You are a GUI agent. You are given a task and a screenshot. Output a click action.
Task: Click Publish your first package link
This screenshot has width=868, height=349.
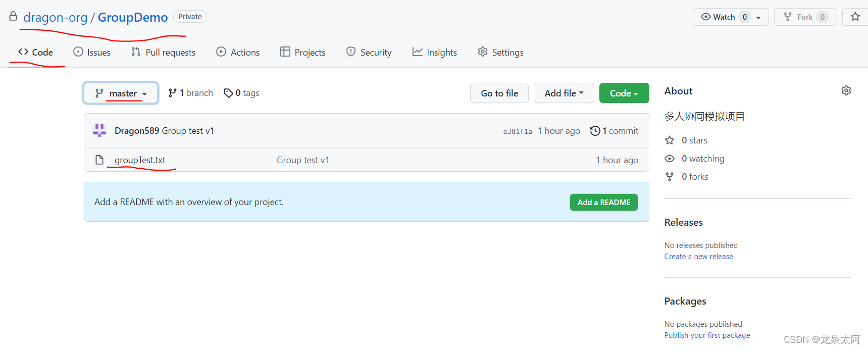coord(707,335)
